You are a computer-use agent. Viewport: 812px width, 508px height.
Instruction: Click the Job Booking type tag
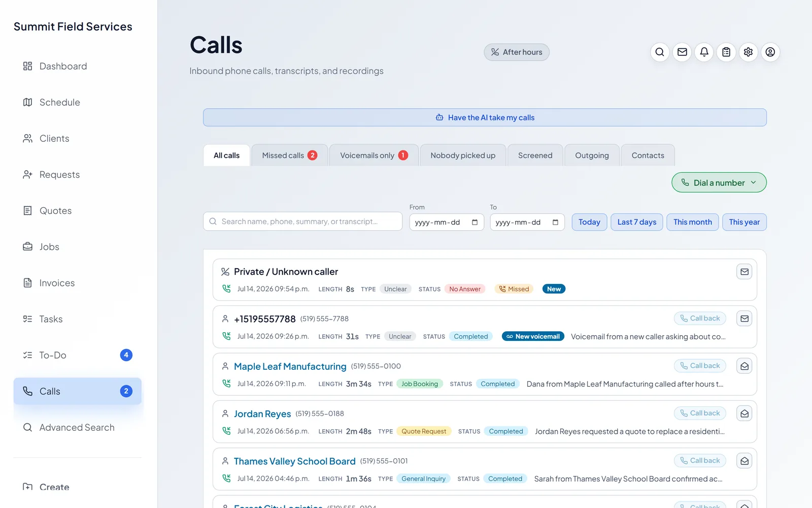pos(420,384)
